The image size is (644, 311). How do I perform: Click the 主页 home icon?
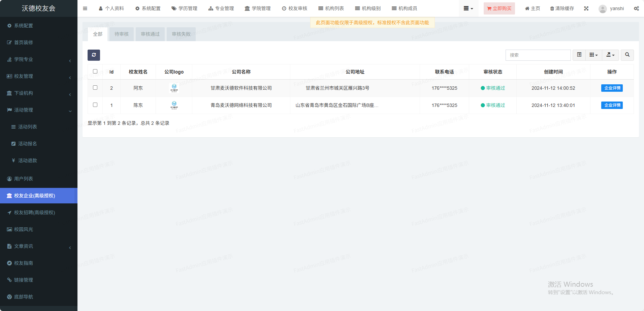527,8
